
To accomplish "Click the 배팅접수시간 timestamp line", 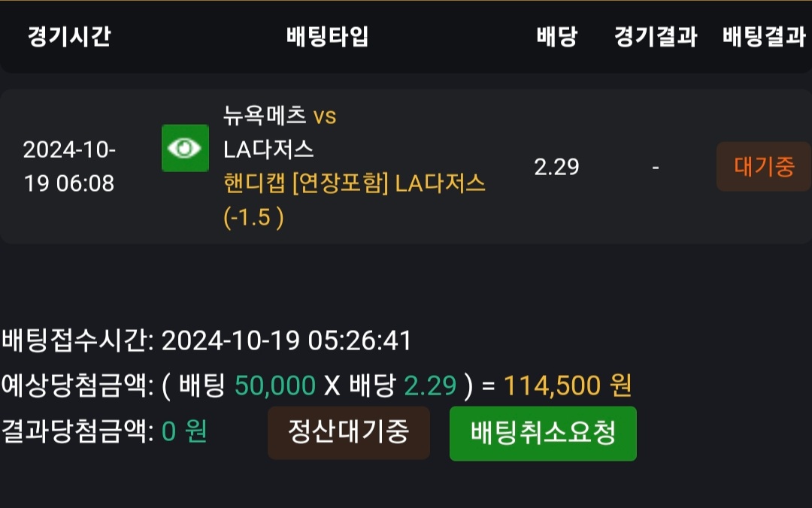I will tap(207, 341).
